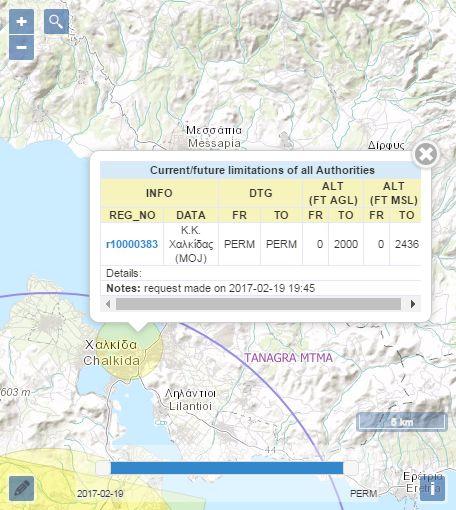The image size is (456, 510).
Task: Open the info button
Action: pyautogui.click(x=432, y=488)
